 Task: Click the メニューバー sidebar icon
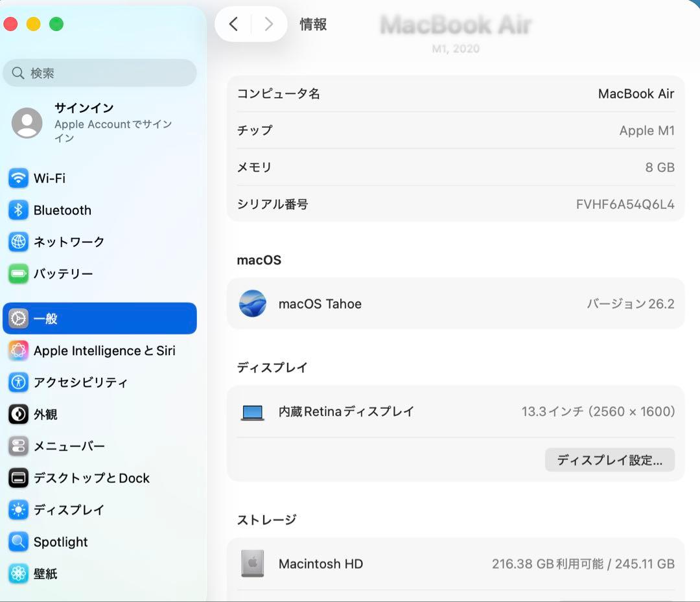point(17,446)
